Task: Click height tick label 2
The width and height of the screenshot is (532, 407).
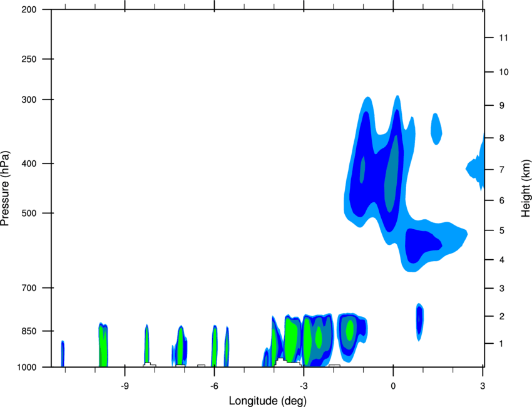Action: click(502, 316)
